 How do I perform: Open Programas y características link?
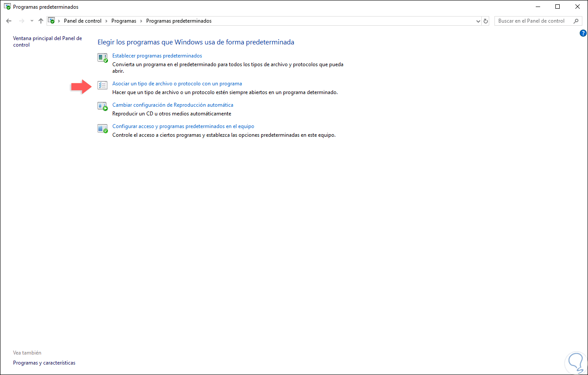(x=44, y=363)
